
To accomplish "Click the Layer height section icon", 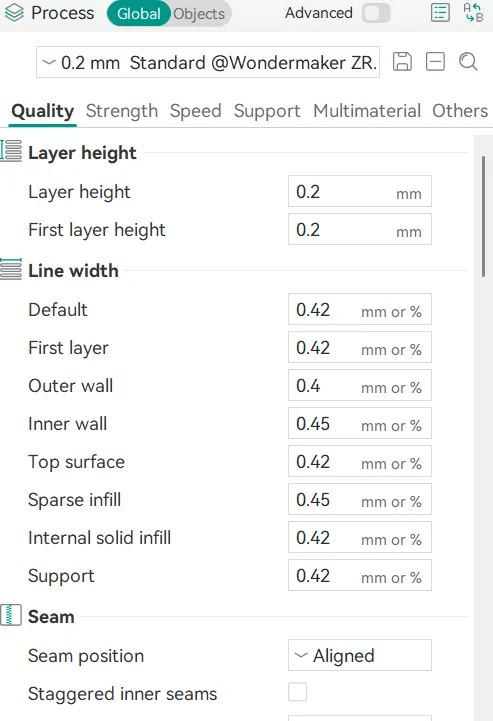I will coord(11,151).
